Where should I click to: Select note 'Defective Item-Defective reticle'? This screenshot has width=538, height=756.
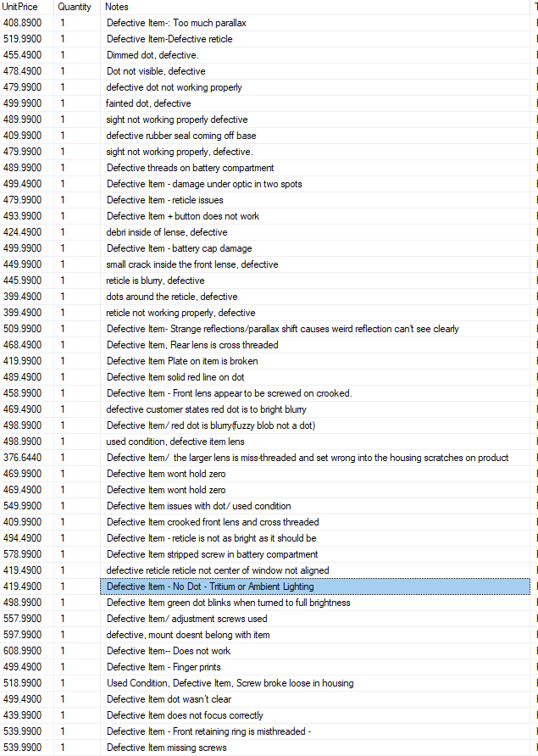[315, 39]
